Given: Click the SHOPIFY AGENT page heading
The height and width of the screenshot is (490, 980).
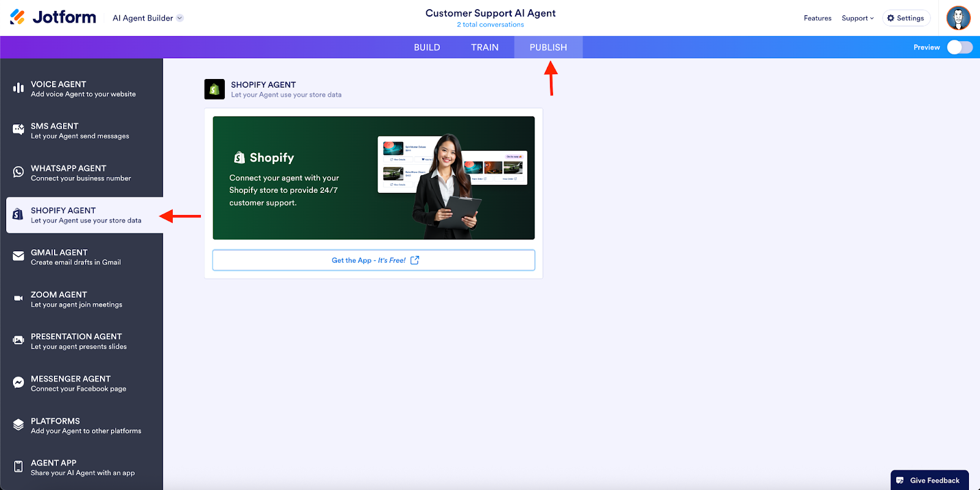Looking at the screenshot, I should pos(263,85).
